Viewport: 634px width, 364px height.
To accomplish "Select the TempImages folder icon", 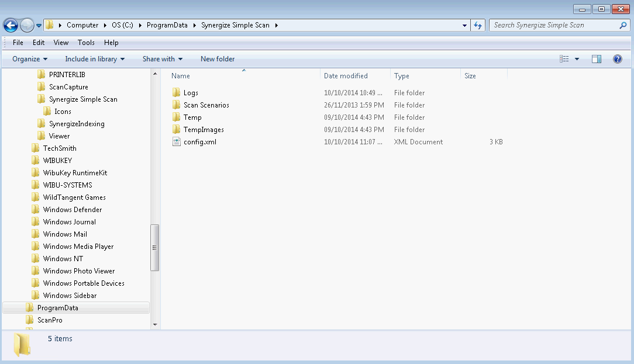I will tap(176, 129).
